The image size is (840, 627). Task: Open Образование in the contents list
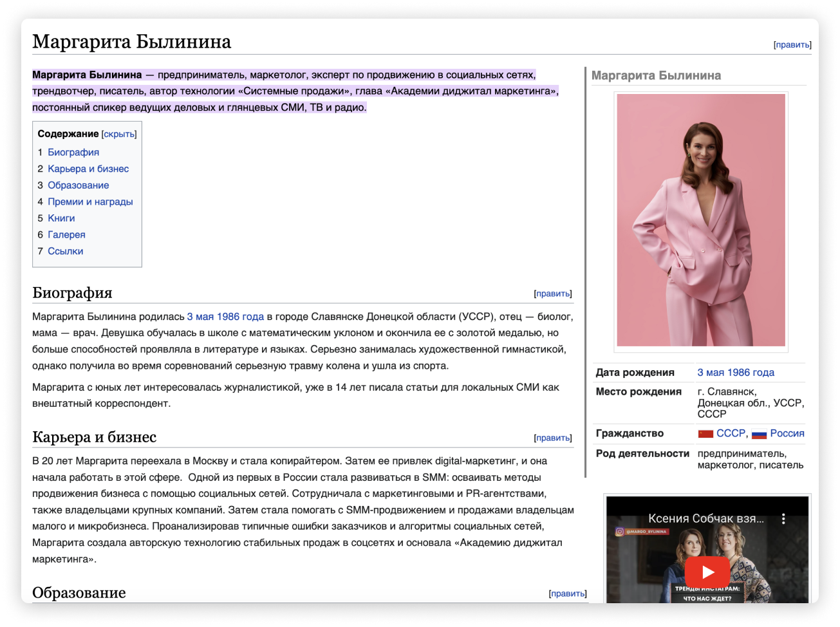(79, 185)
